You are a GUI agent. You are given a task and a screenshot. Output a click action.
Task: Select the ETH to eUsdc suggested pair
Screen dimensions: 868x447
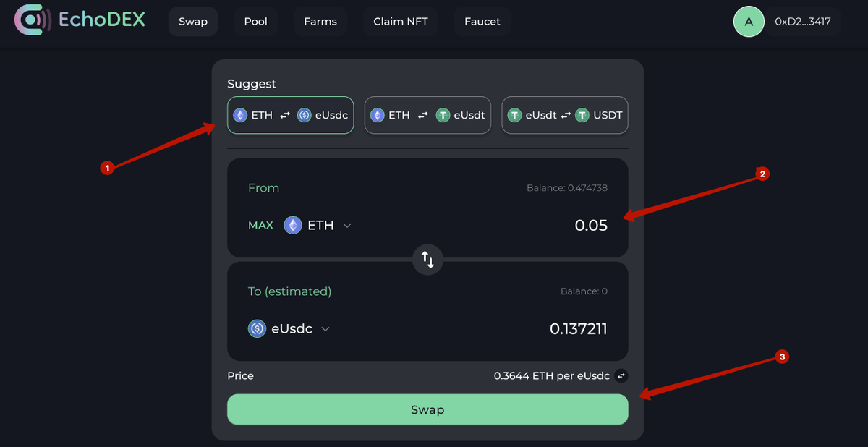(290, 115)
